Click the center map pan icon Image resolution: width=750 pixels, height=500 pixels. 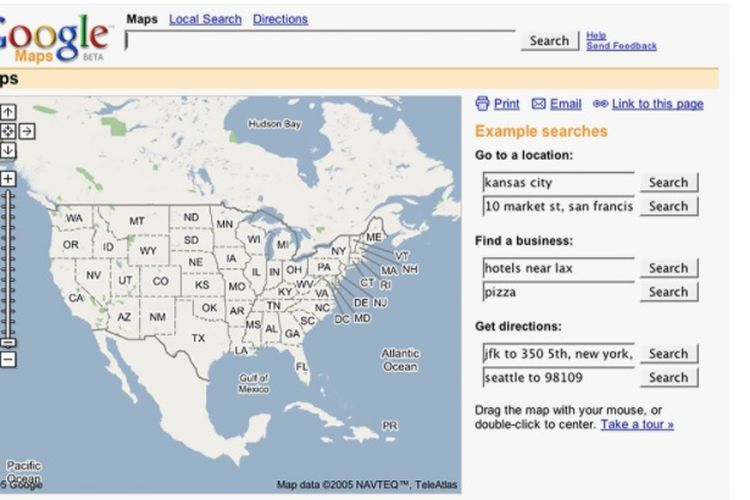[x=8, y=131]
